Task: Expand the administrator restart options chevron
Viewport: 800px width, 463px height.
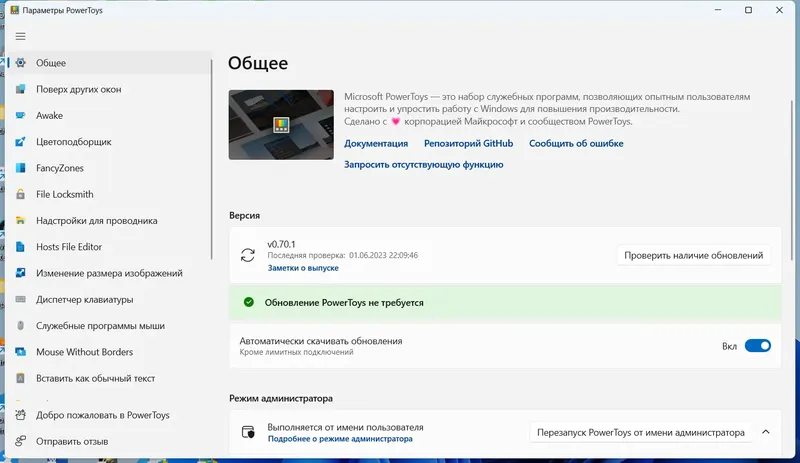Action: click(766, 432)
